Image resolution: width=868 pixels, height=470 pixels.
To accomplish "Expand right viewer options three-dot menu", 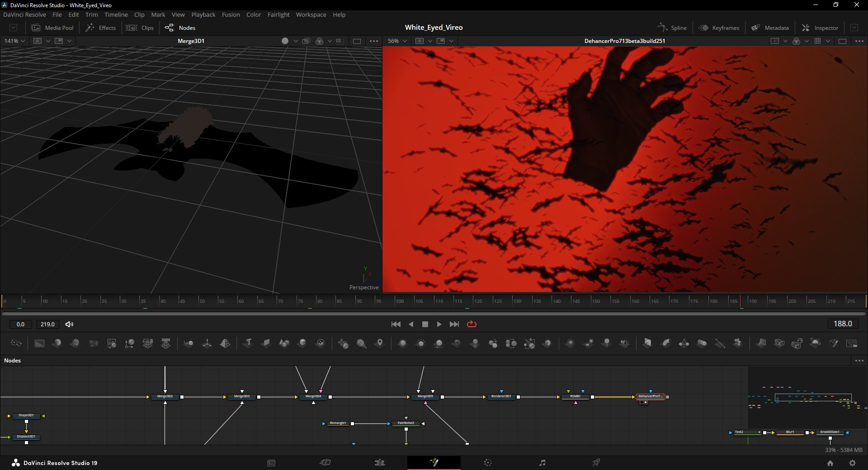I will [x=859, y=41].
